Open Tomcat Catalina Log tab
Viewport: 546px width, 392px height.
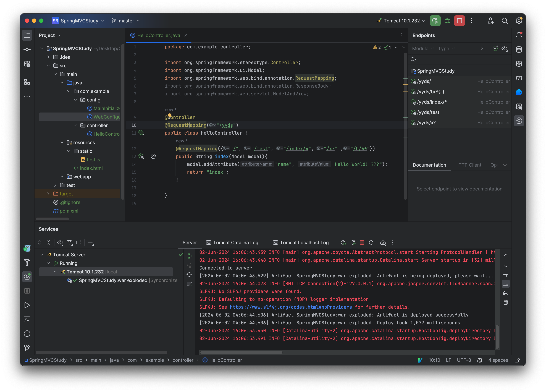(x=232, y=242)
